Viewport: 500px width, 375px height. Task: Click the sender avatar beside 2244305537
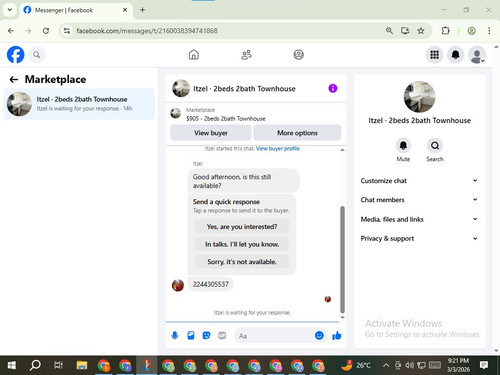(178, 285)
